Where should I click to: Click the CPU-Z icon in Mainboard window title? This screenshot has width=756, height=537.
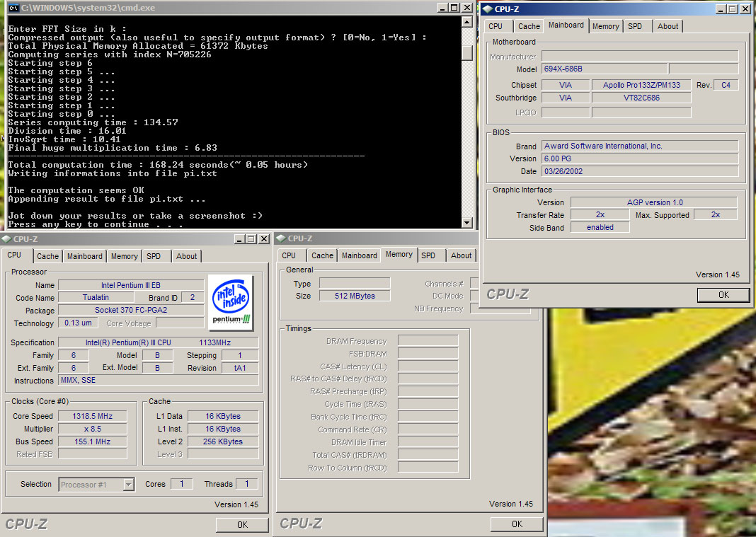(488, 8)
